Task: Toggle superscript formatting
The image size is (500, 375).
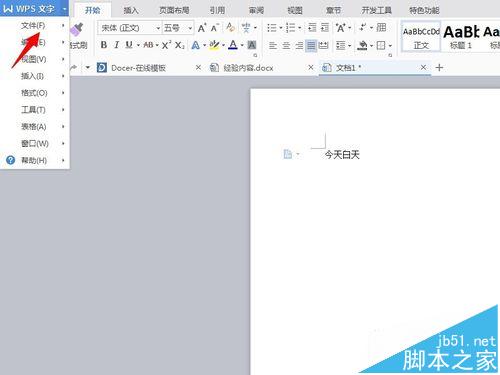Action: [166, 45]
